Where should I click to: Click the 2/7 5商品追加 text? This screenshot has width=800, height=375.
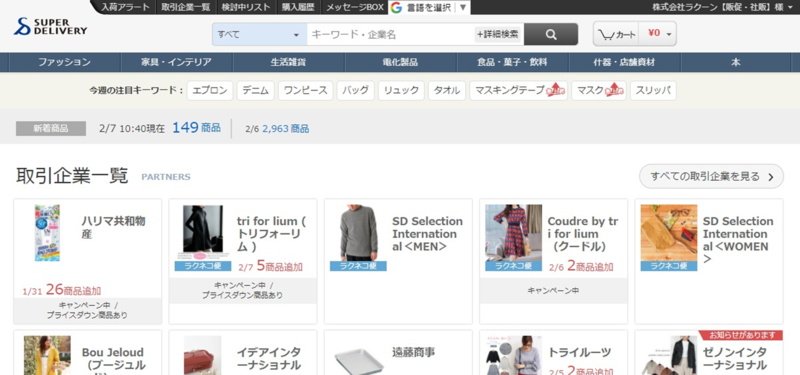coord(270,266)
